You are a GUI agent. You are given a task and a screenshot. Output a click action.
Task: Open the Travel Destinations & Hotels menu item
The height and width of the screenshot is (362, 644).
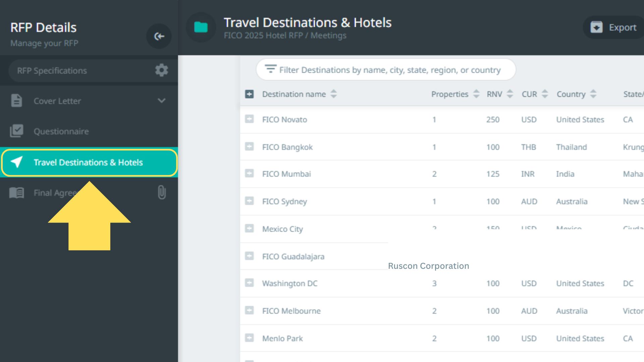[89, 163]
